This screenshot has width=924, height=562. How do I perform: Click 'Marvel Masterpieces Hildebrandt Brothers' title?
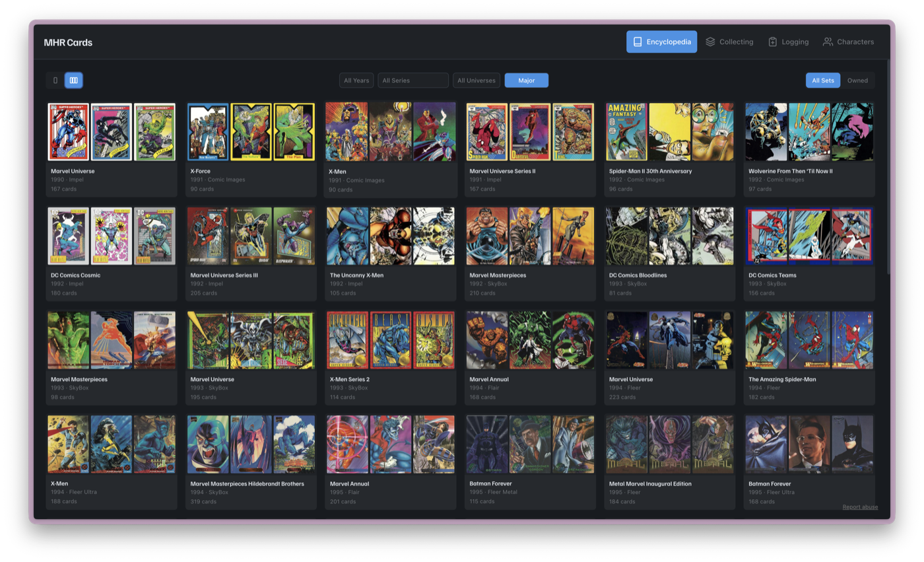pos(247,483)
